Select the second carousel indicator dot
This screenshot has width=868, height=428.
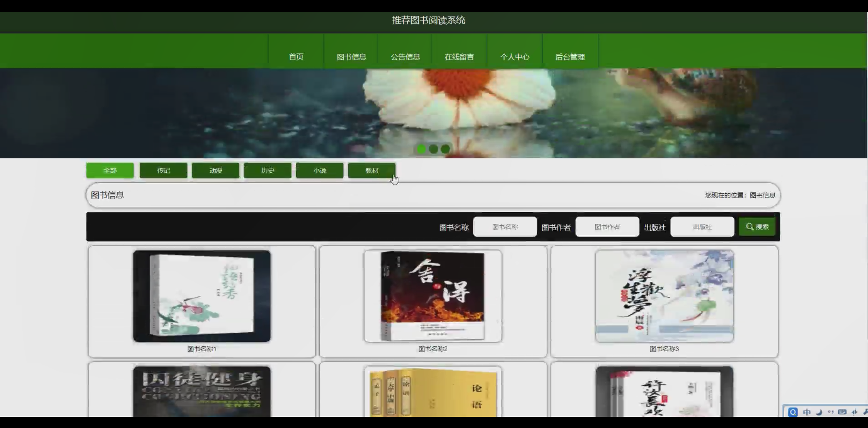pos(433,149)
